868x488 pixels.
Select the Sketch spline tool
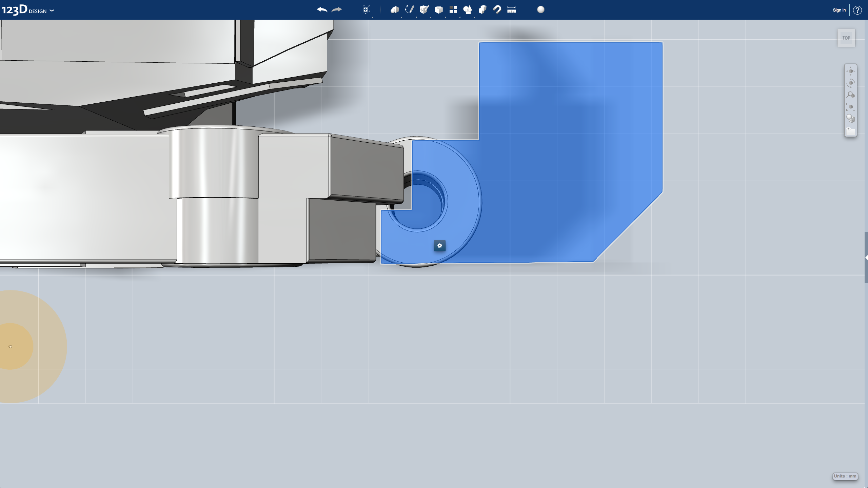(409, 10)
